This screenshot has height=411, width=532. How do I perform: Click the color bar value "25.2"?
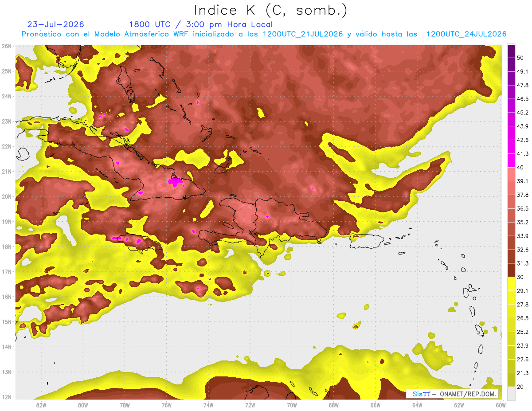pyautogui.click(x=523, y=332)
